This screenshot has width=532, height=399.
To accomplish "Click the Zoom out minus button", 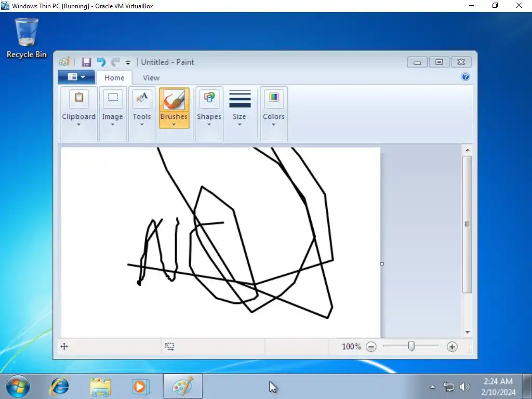I will click(x=371, y=347).
